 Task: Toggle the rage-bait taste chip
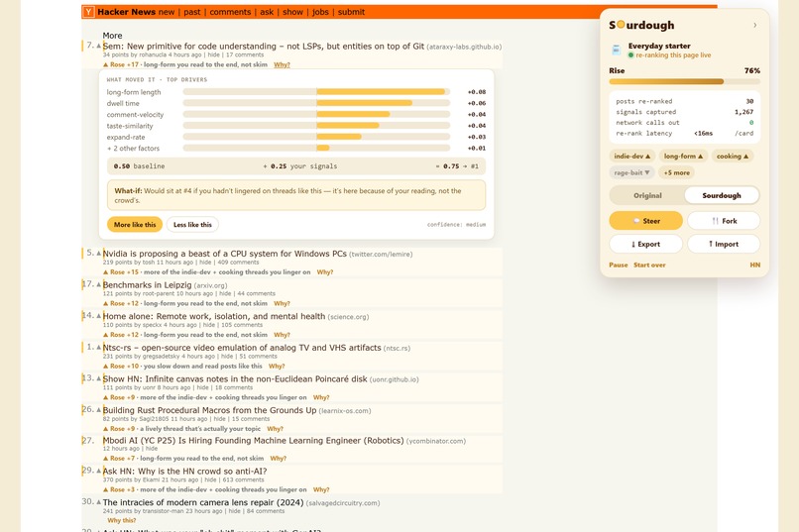(631, 172)
